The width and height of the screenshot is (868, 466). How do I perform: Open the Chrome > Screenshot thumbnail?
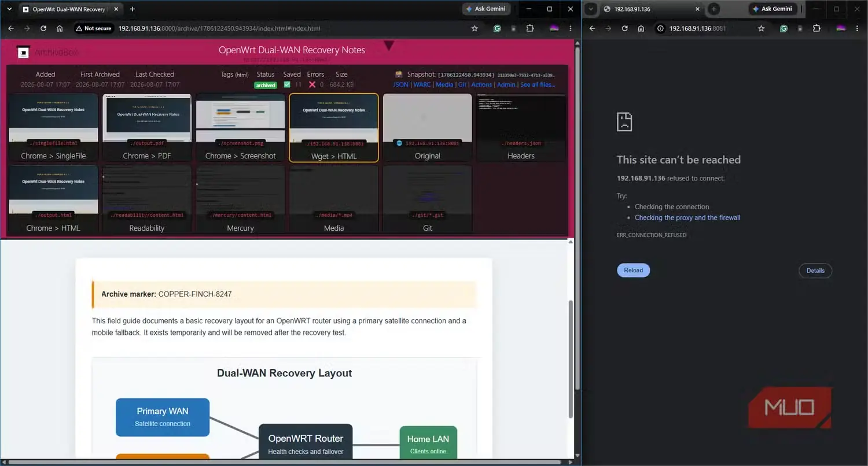point(241,128)
